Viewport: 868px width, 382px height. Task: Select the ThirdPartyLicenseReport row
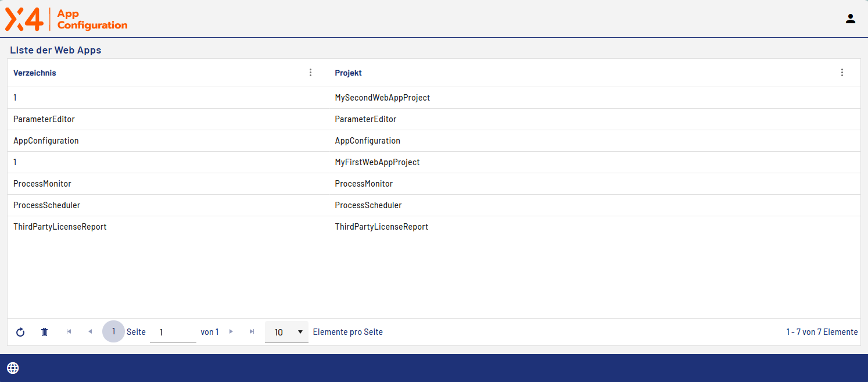[x=381, y=227]
